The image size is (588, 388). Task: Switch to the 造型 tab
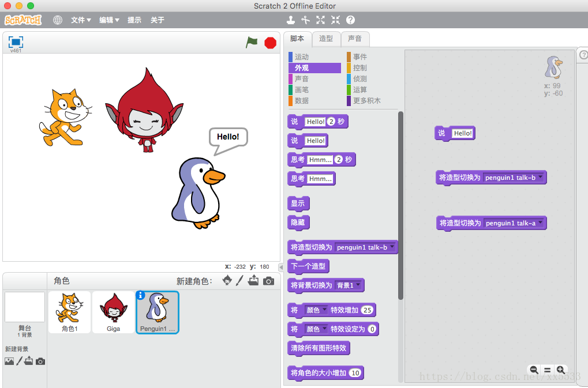[x=326, y=39]
